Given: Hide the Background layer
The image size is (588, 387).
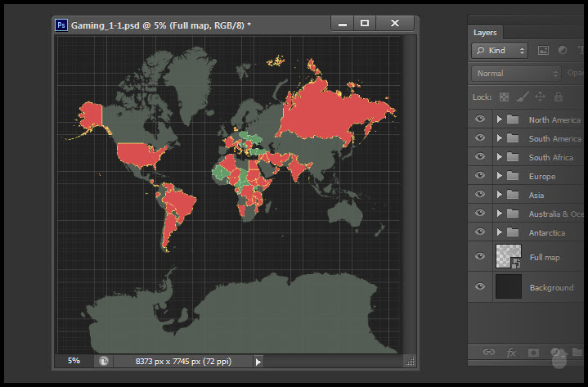Looking at the screenshot, I should click(x=480, y=286).
